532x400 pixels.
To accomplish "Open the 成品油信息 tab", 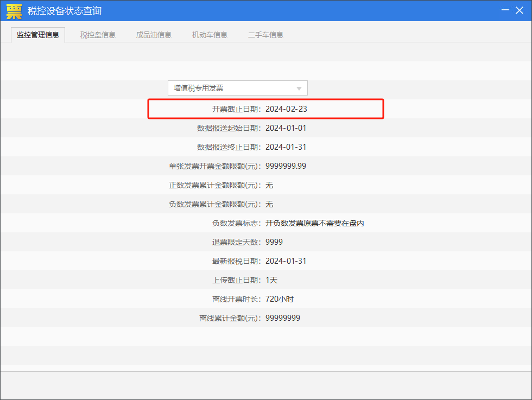I will (154, 35).
